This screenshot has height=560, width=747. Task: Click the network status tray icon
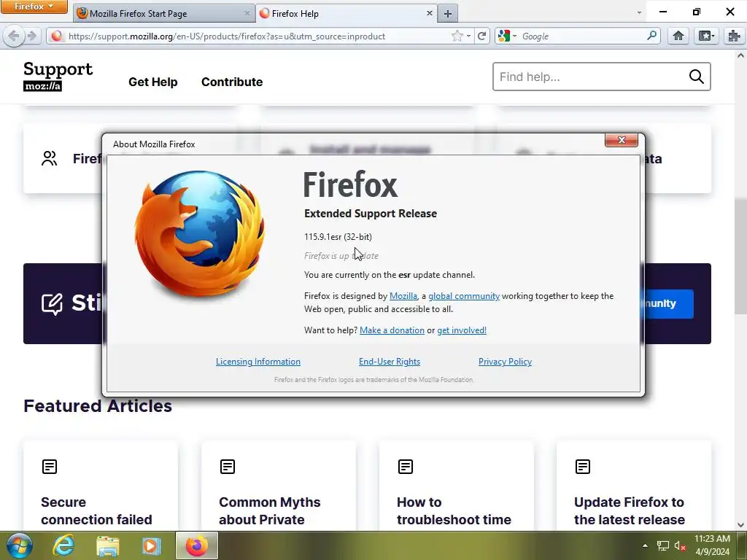tap(662, 545)
